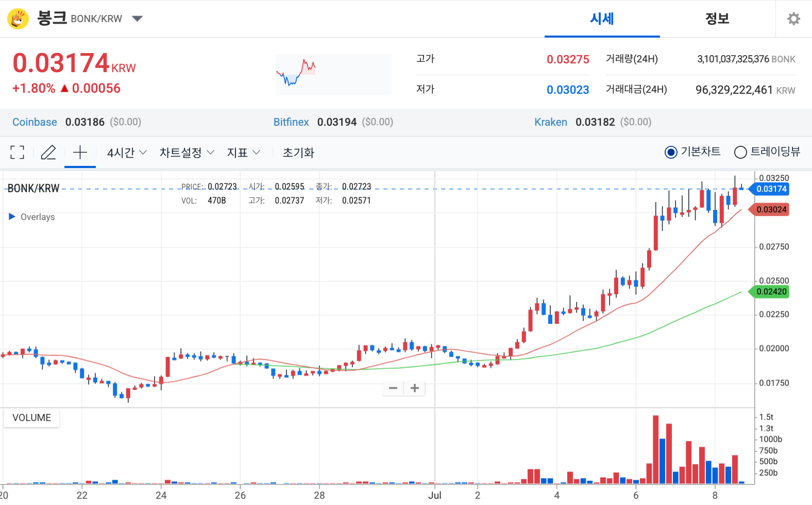The height and width of the screenshot is (505, 812).
Task: Select the crosshair cursor tool
Action: point(80,152)
